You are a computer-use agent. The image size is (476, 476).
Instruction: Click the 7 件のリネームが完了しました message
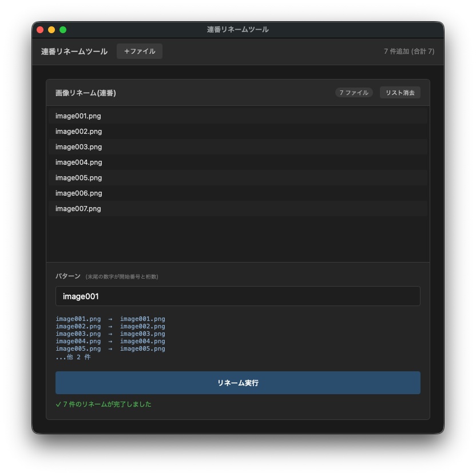(104, 404)
